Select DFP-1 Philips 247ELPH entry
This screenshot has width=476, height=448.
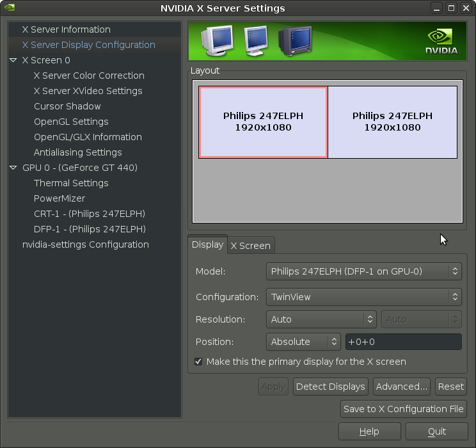click(x=90, y=229)
